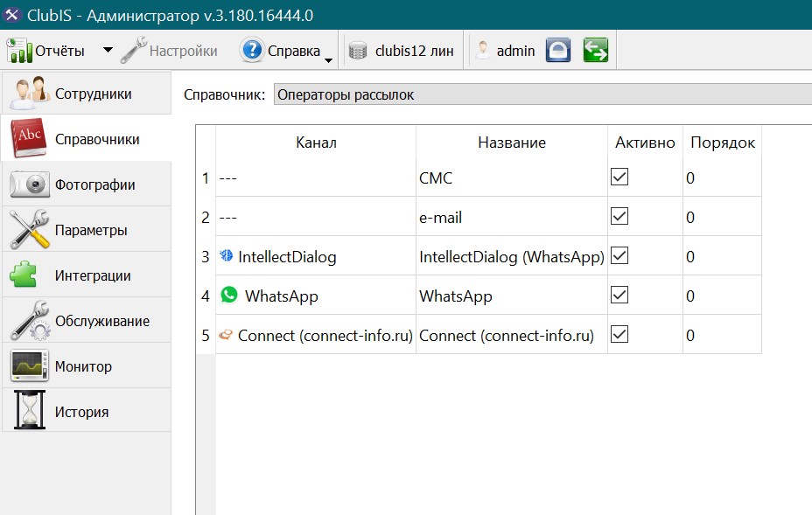Open the Справочник combo box Операторы рассылок
Viewport: 812px width, 515px height.
(x=542, y=94)
